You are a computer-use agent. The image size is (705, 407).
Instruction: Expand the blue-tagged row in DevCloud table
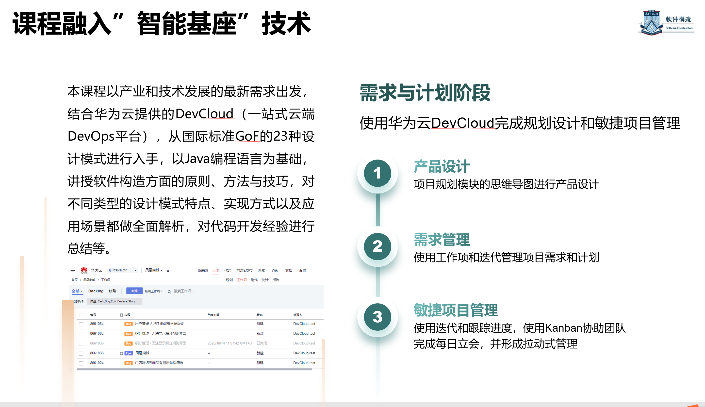121,353
